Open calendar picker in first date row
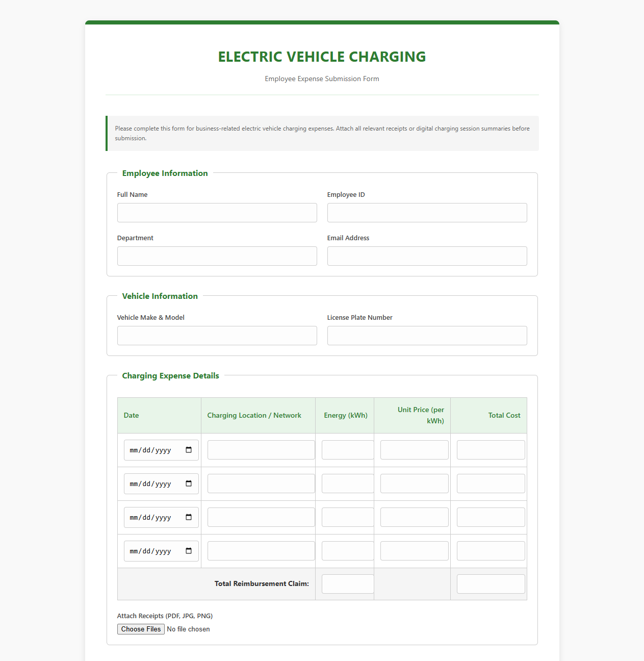 [189, 450]
